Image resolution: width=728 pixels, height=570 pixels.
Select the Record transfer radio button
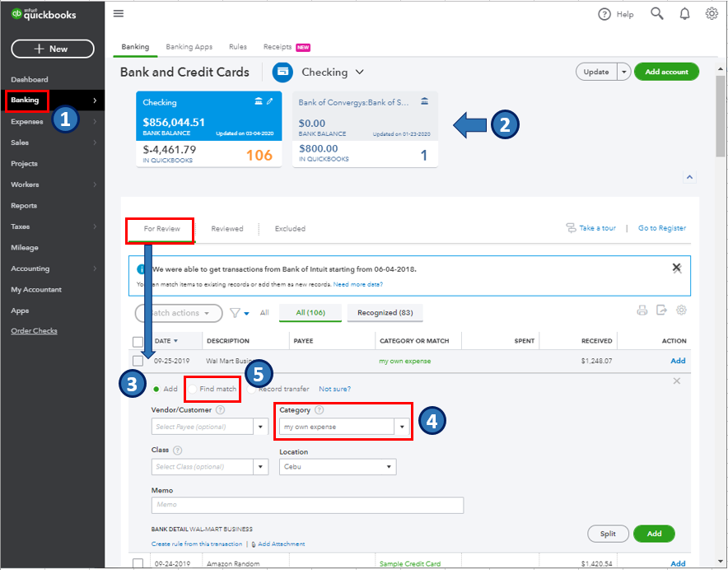coord(251,390)
